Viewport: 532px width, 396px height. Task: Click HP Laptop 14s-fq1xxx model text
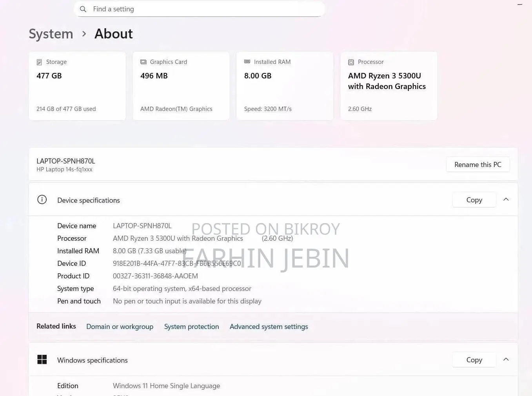(64, 169)
